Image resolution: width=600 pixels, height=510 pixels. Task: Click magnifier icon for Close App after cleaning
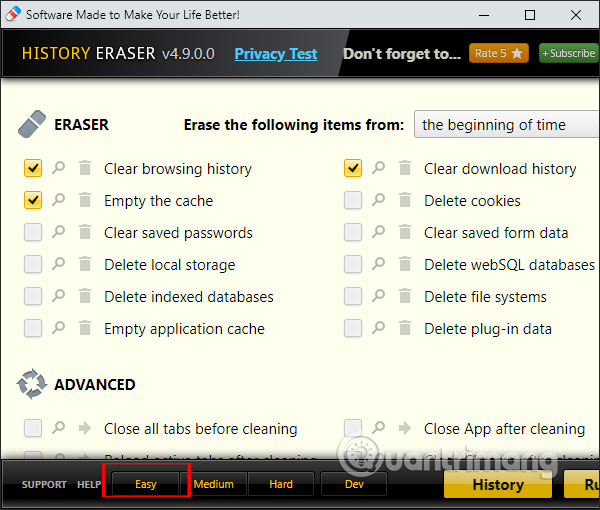click(378, 427)
